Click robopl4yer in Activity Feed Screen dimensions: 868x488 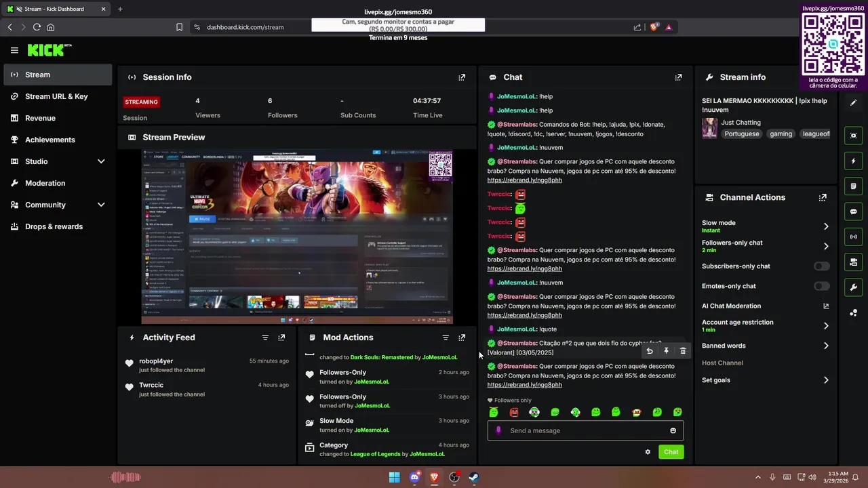click(156, 361)
